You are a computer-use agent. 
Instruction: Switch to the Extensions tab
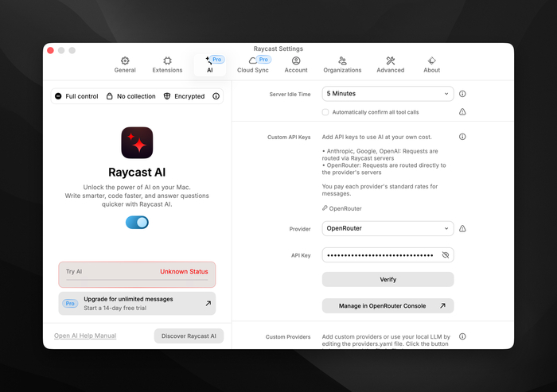point(167,64)
